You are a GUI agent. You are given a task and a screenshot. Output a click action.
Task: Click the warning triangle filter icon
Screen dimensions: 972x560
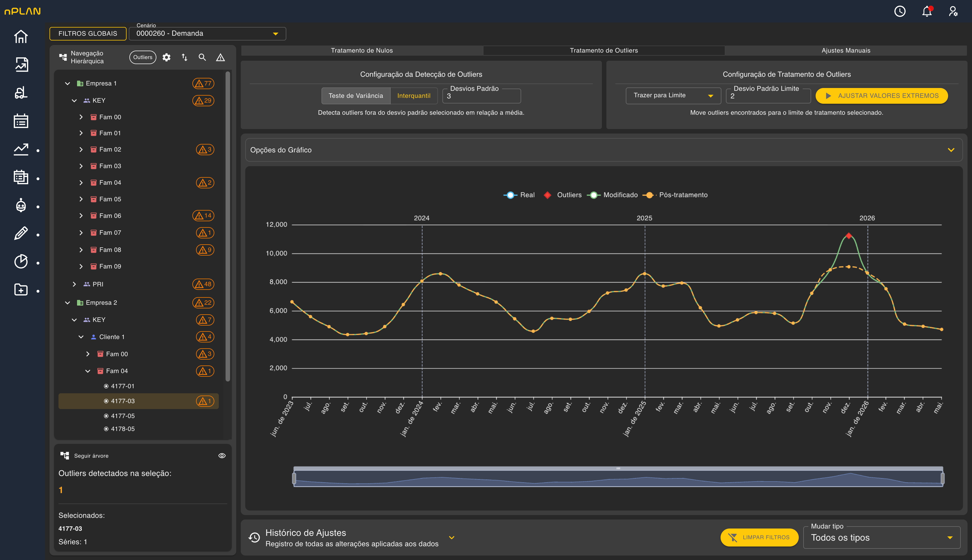220,57
